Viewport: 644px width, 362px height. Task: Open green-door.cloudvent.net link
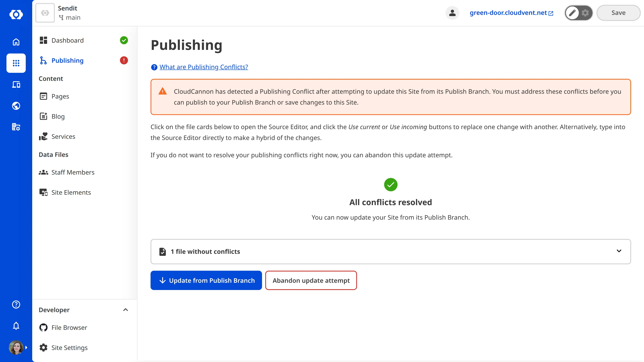511,13
